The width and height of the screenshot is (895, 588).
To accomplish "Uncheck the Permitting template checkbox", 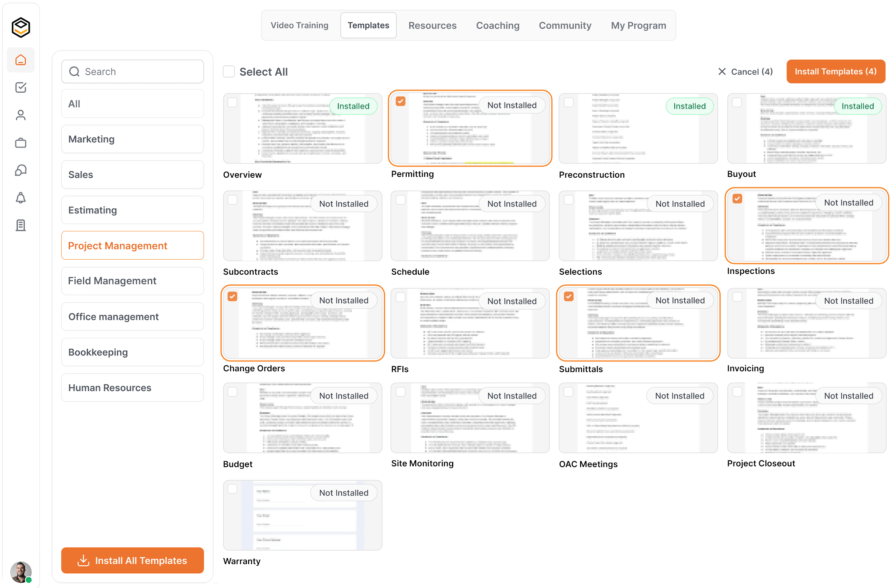I will coord(400,101).
